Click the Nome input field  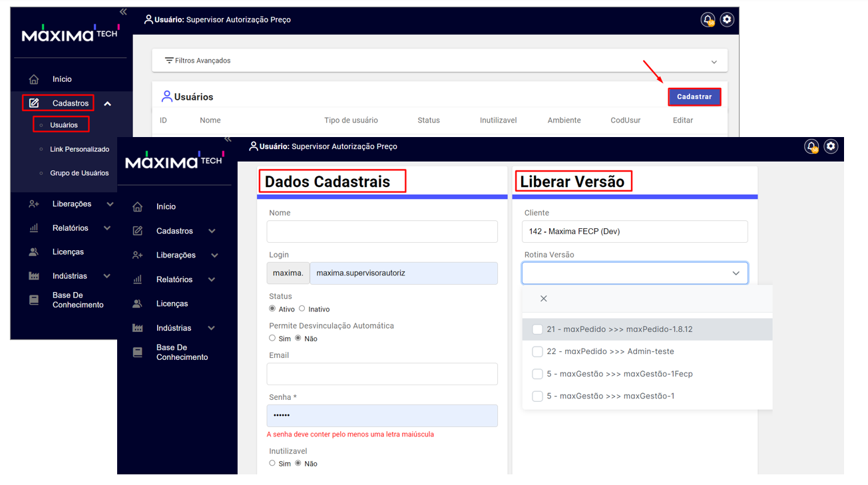(x=382, y=232)
